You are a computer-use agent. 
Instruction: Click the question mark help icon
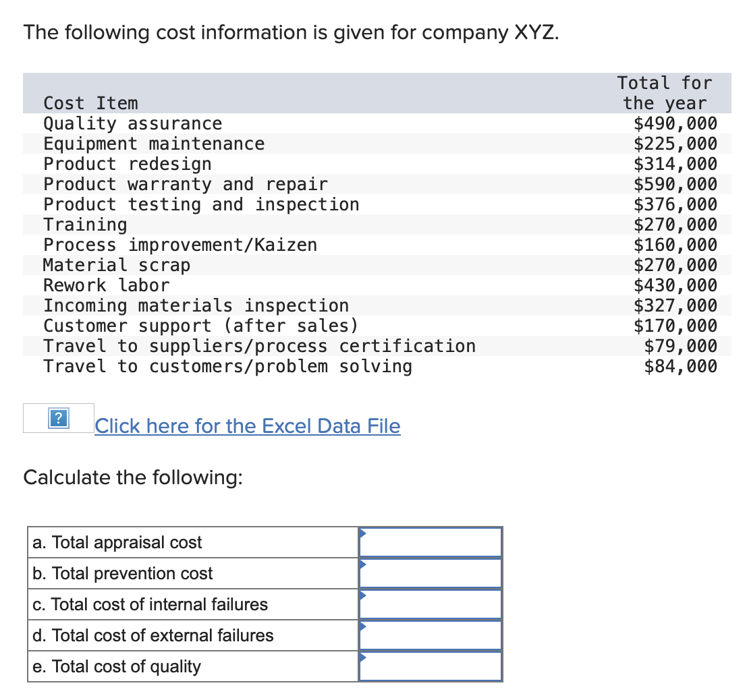(x=57, y=419)
